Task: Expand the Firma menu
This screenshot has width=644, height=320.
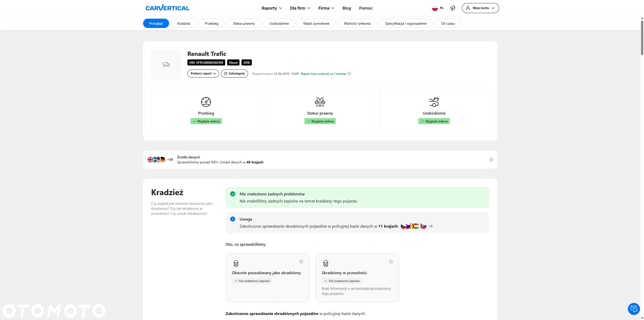Action: pos(326,8)
